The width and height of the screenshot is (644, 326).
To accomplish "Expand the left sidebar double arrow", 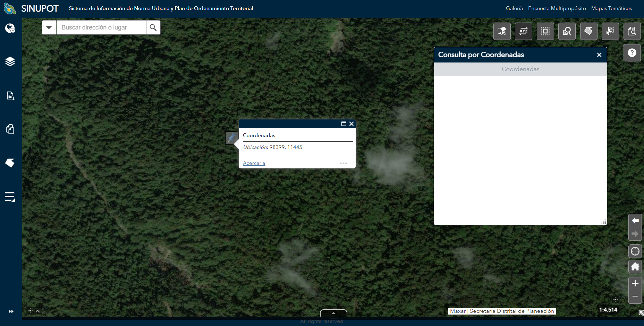I will point(11,311).
